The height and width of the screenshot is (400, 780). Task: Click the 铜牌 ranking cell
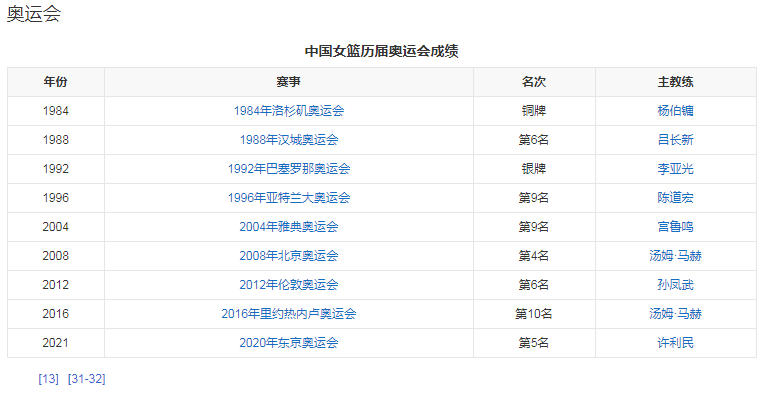534,111
